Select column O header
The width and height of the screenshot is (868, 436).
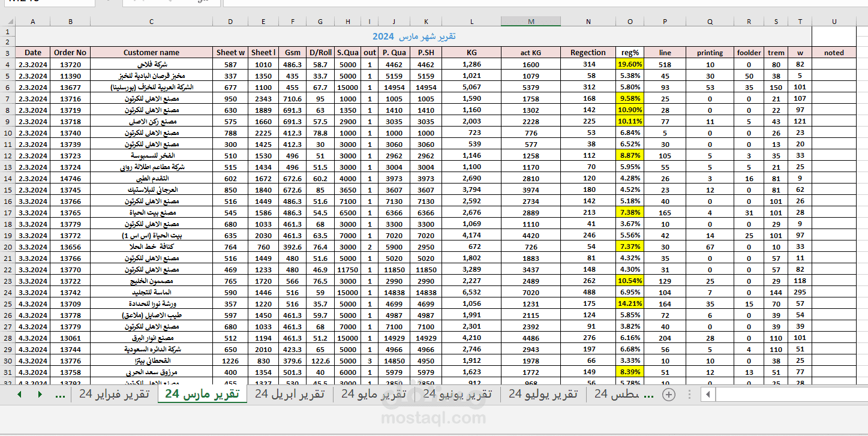[630, 22]
